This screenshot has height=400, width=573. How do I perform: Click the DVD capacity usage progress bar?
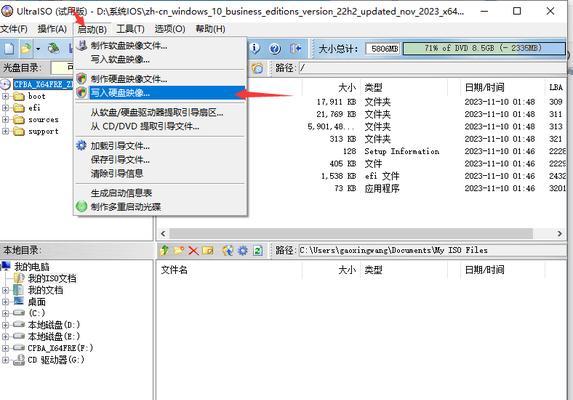tap(484, 48)
